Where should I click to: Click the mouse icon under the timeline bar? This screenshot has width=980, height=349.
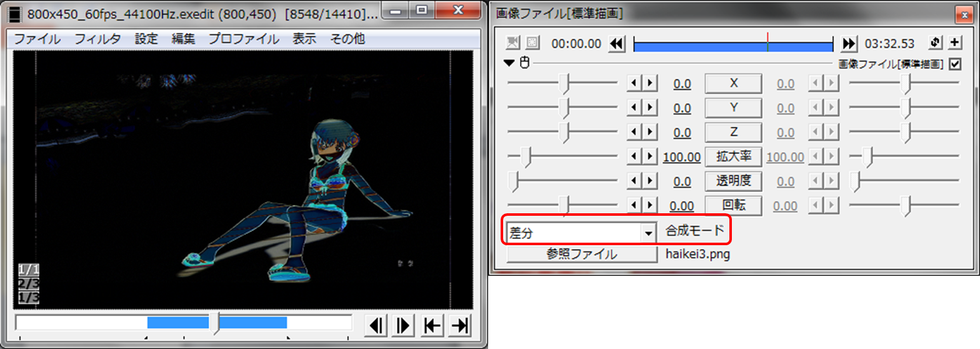point(525,63)
